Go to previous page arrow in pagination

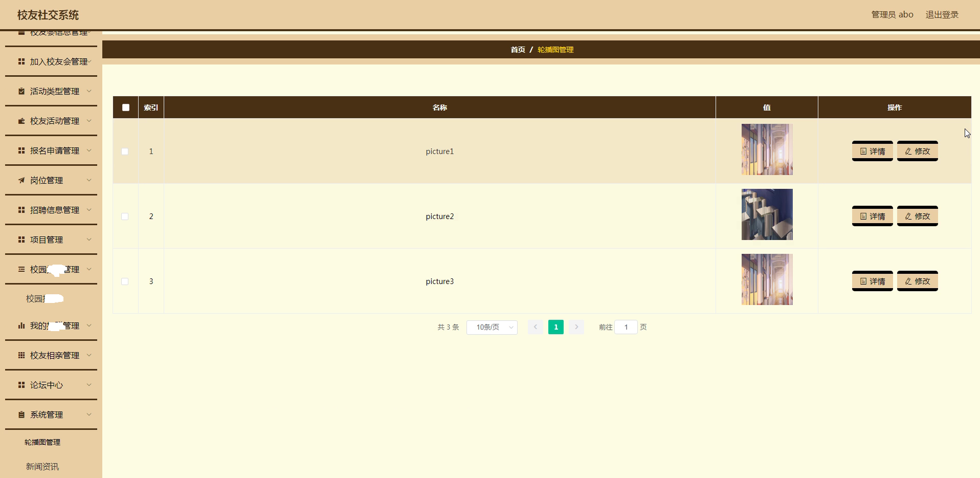pyautogui.click(x=536, y=327)
